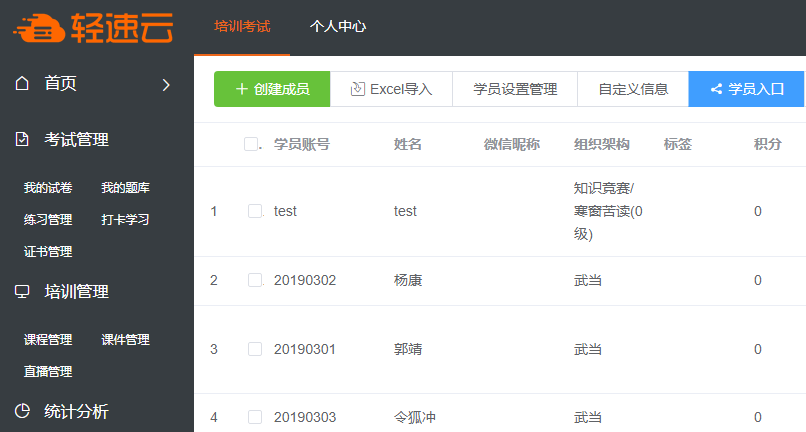This screenshot has height=432, width=806.
Task: Click the share icon on 学员入口
Action: coord(716,89)
